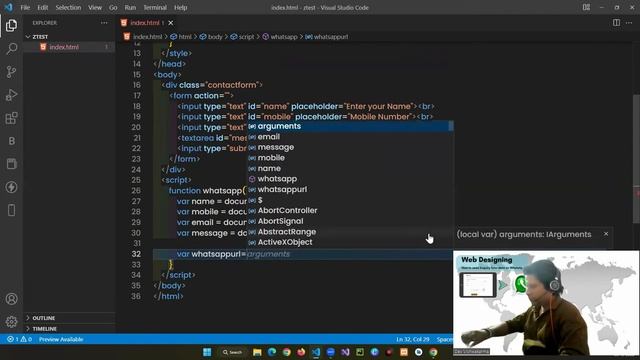Choose 'message' in suggestion list
The height and width of the screenshot is (360, 640).
pos(349,147)
